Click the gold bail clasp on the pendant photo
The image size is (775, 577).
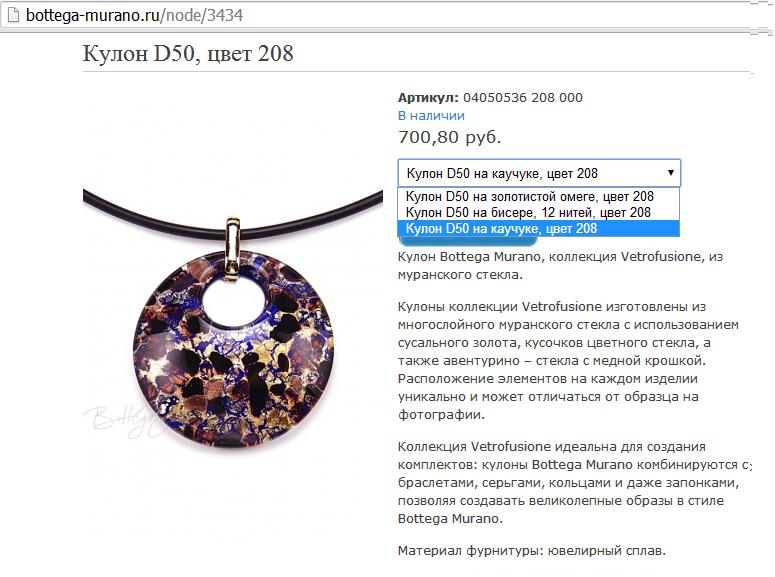point(233,250)
